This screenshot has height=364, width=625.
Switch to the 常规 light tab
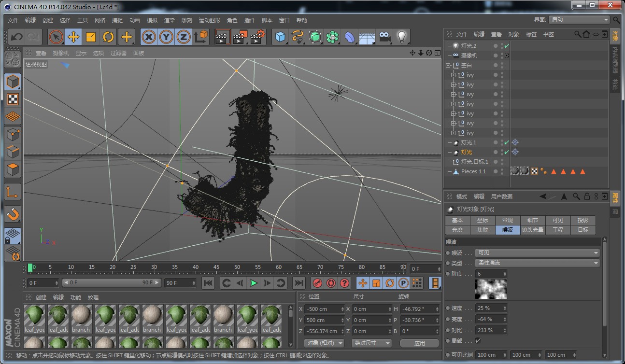[508, 220]
